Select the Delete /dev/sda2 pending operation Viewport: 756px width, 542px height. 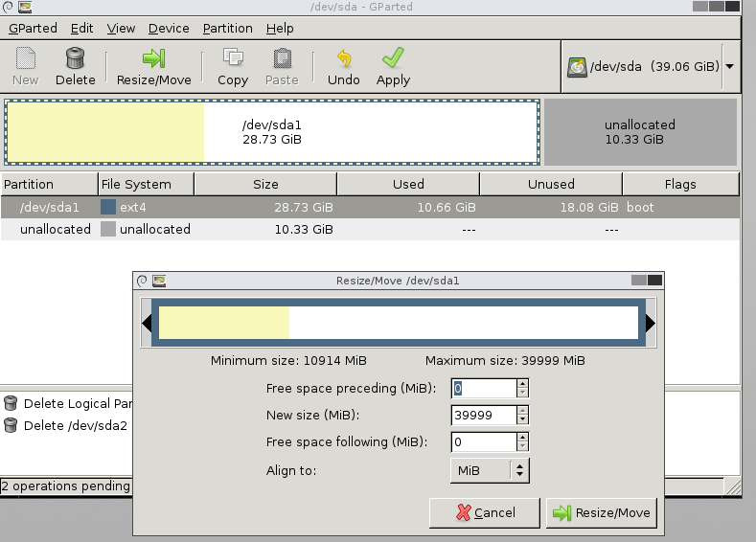[x=75, y=425]
